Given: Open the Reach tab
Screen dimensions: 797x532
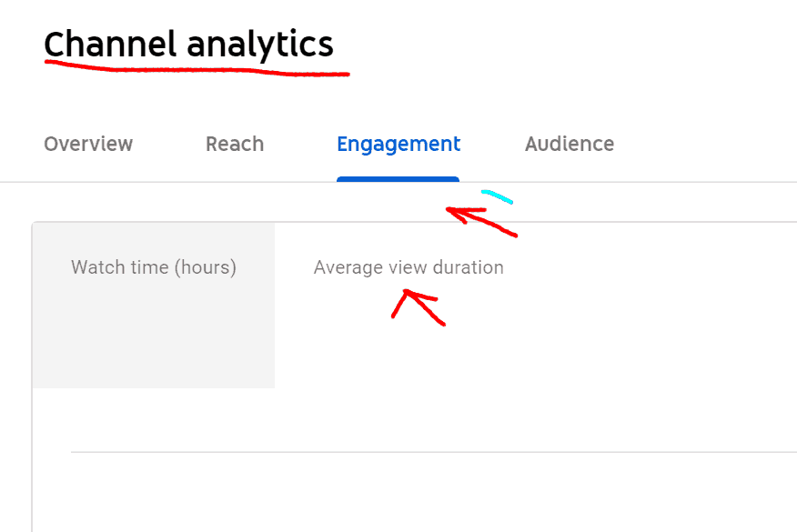Looking at the screenshot, I should (235, 144).
